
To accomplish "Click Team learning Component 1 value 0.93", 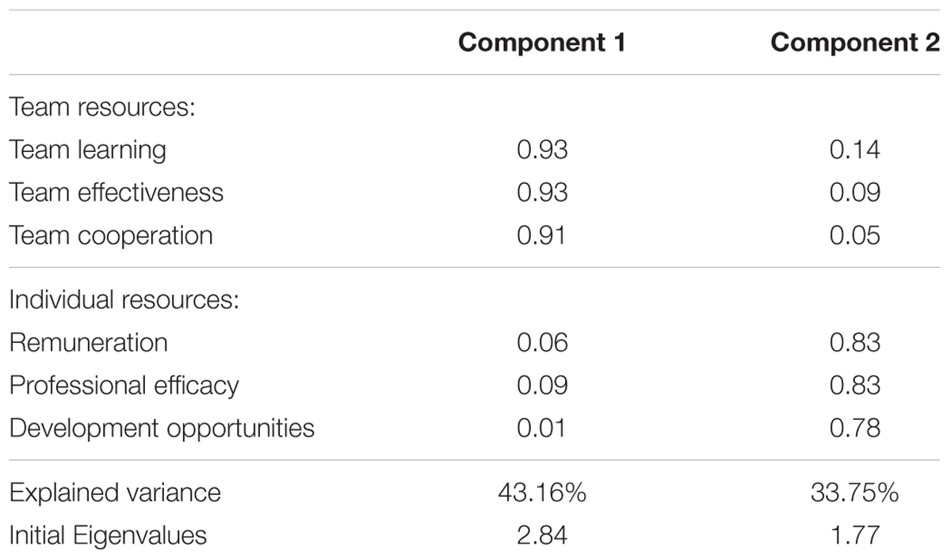I will click(542, 150).
